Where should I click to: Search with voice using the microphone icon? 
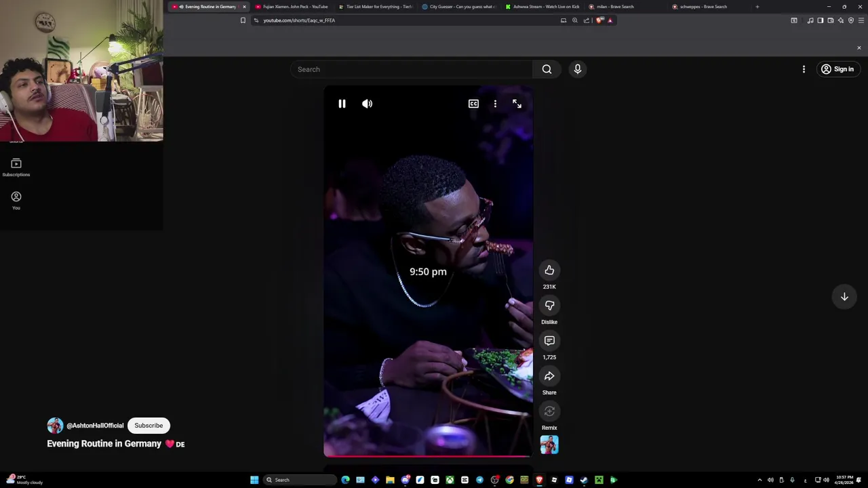pos(578,69)
